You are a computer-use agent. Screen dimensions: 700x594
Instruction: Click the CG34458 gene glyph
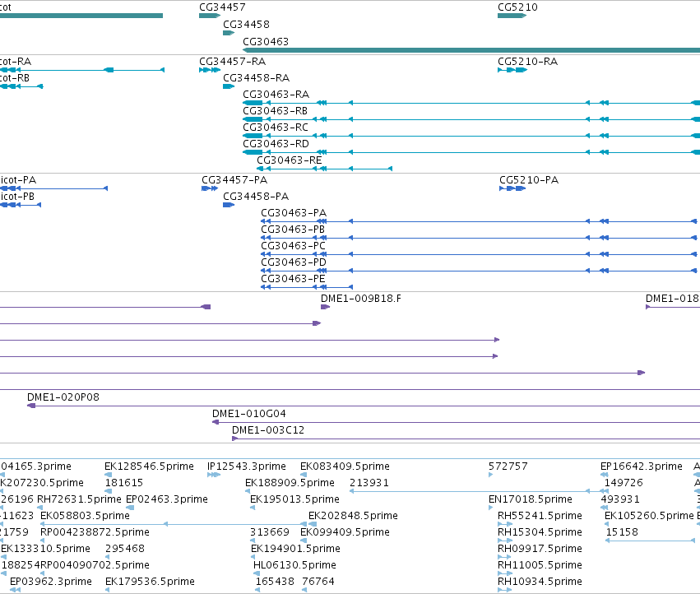tap(229, 33)
